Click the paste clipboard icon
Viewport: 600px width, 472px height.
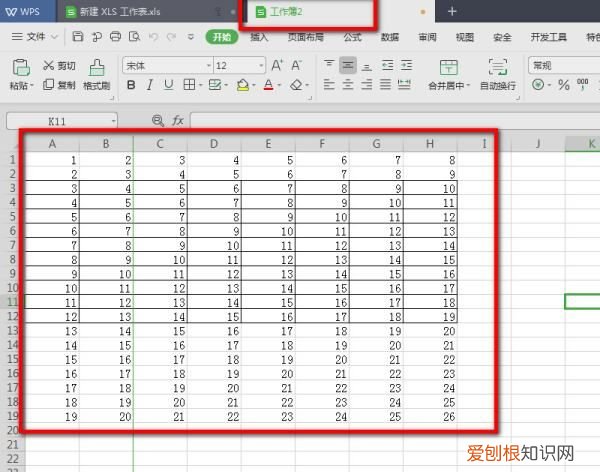click(21, 68)
